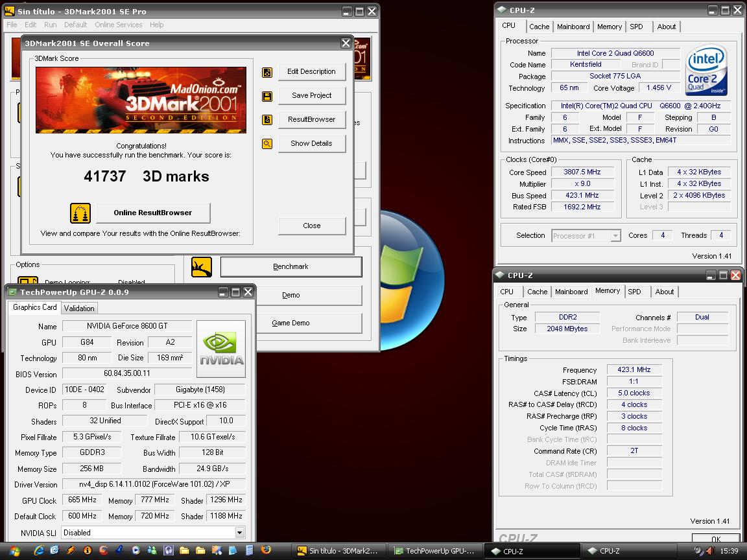Click Close in the Overall Score dialog
The height and width of the screenshot is (560, 747).
coord(311,226)
